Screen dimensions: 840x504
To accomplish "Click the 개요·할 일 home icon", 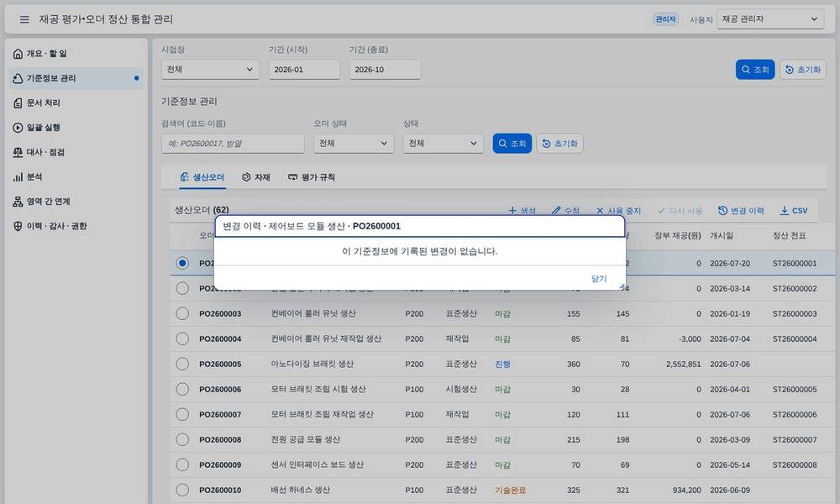I will pos(18,54).
